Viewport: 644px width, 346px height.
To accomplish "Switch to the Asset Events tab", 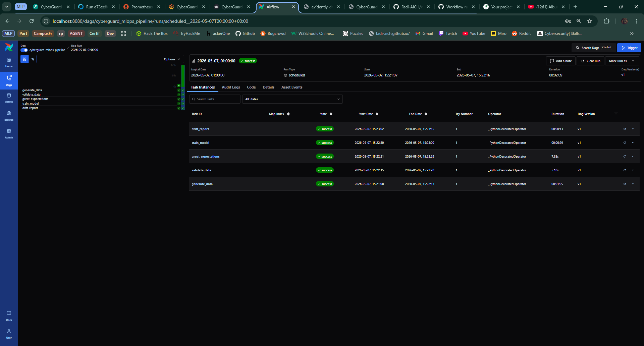I will [292, 87].
